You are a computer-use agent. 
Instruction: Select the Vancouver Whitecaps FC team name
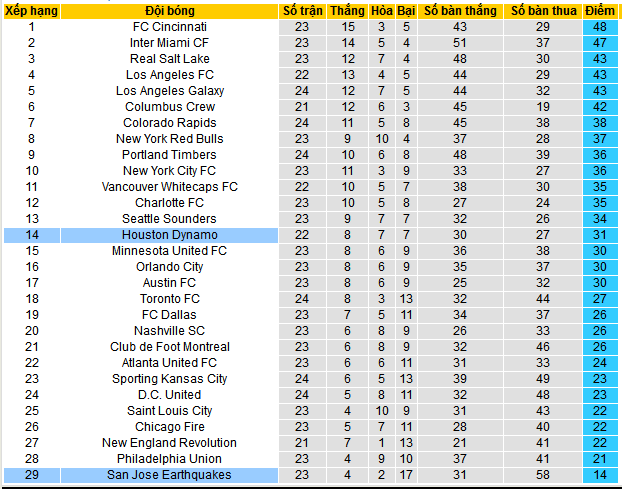pos(169,187)
